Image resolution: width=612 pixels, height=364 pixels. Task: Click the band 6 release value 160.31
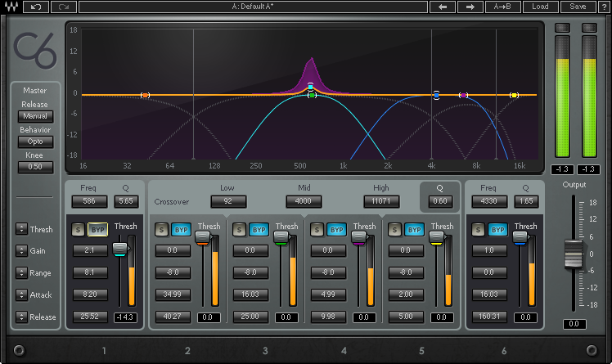pos(489,317)
